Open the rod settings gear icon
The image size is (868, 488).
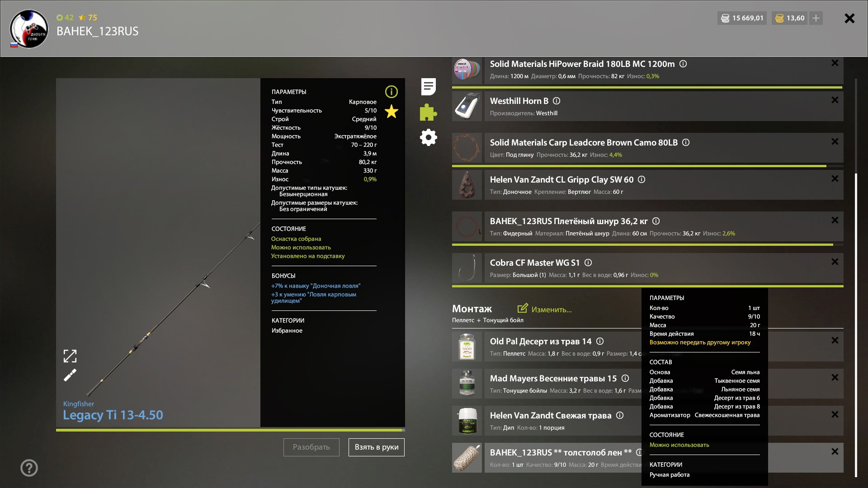(428, 137)
